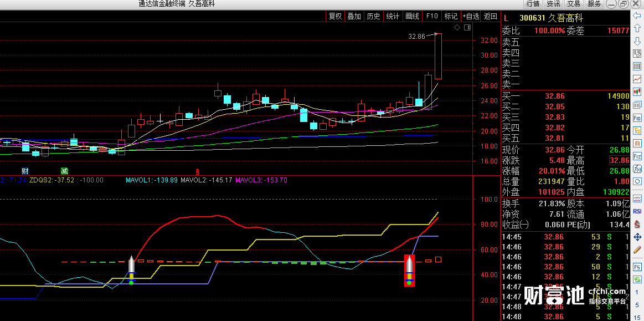644x321 pixels.
Task: Click the MAVOL1: -139.89 indicator label
Action: pos(152,180)
